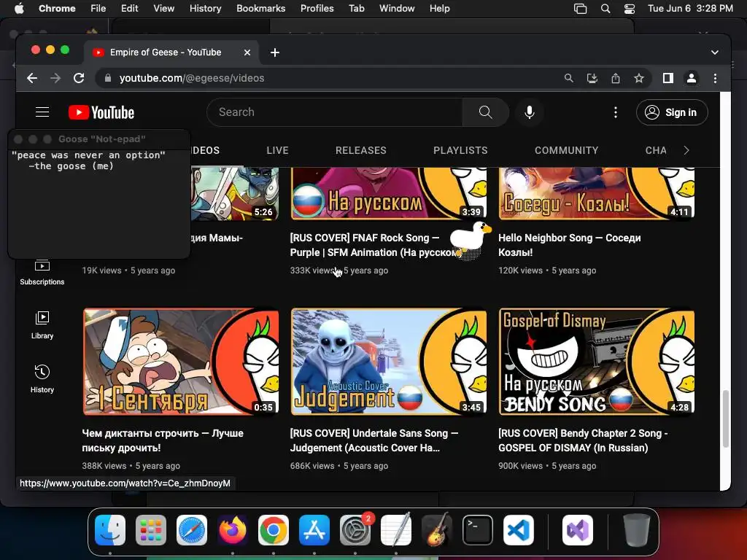The height and width of the screenshot is (560, 747).
Task: Go to the YouTube home logo
Action: [x=101, y=112]
